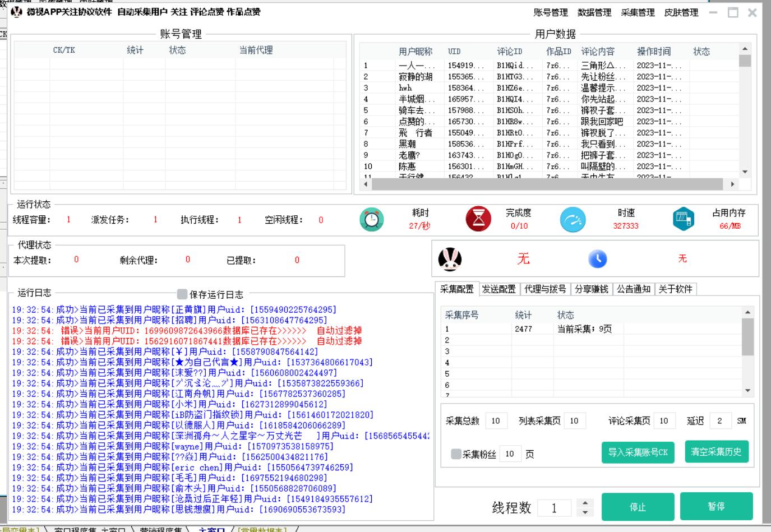
Task: Enable the 保存运行日志 checkbox
Action: pyautogui.click(x=182, y=294)
